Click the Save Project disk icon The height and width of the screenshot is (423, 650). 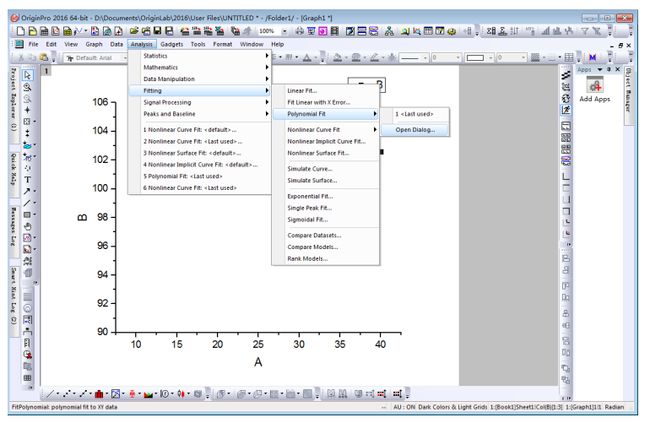coord(158,31)
